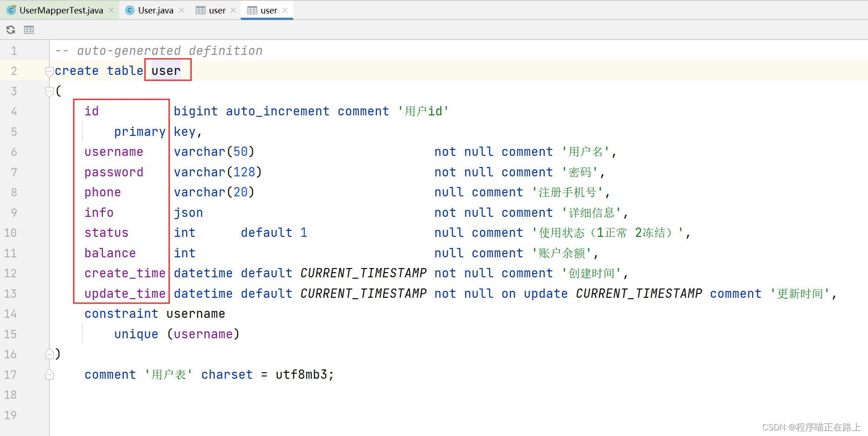This screenshot has width=868, height=436.
Task: Click the 'info' column name
Action: [x=99, y=213]
